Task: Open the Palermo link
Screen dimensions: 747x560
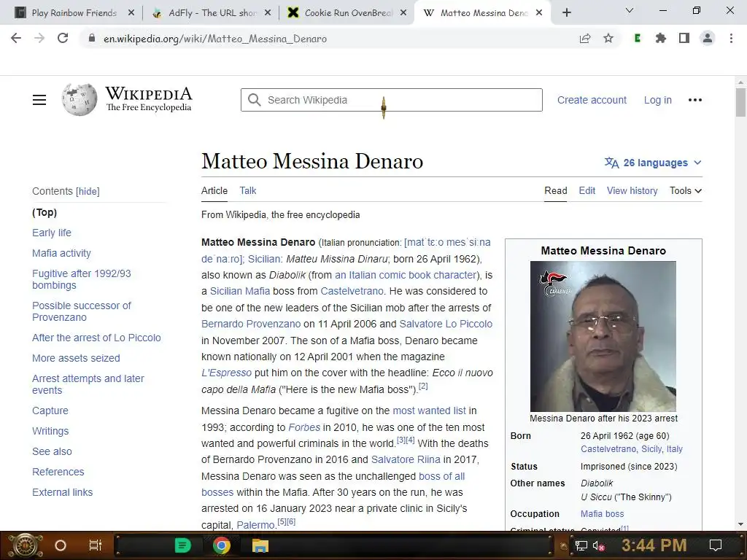Action: click(256, 525)
